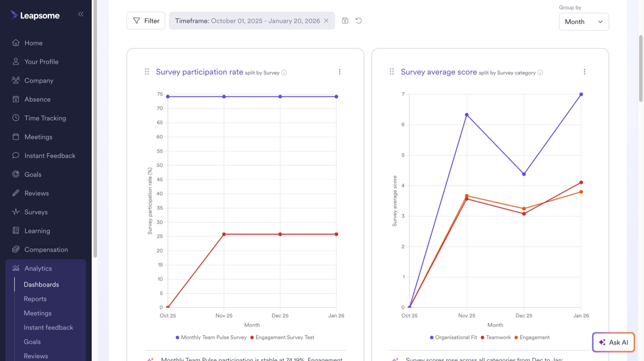Screen dimensions: 644x361
Task: Click the Leapsome logo
Action: 35,15
